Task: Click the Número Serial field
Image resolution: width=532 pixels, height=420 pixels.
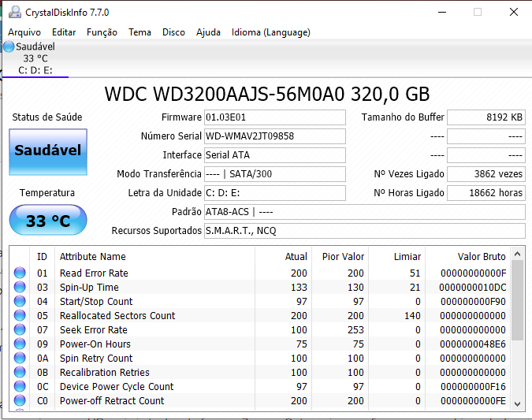Action: pyautogui.click(x=275, y=136)
